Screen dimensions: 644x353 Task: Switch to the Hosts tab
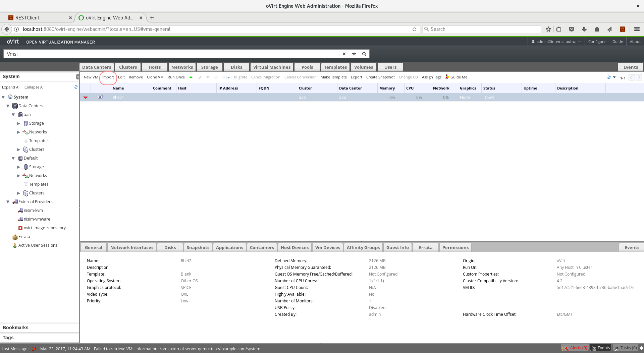pos(155,67)
